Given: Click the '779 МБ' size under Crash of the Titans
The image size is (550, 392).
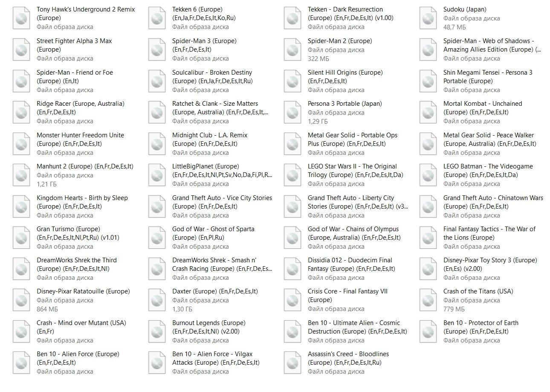Looking at the screenshot, I should click(454, 309).
